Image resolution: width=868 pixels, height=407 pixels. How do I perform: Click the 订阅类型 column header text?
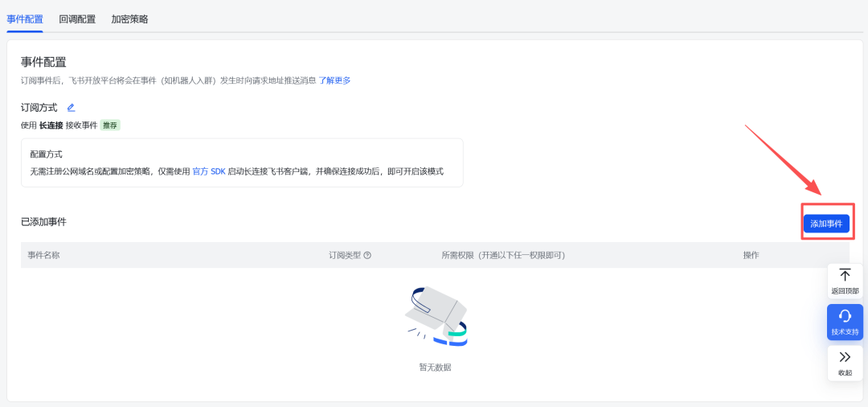tap(345, 255)
